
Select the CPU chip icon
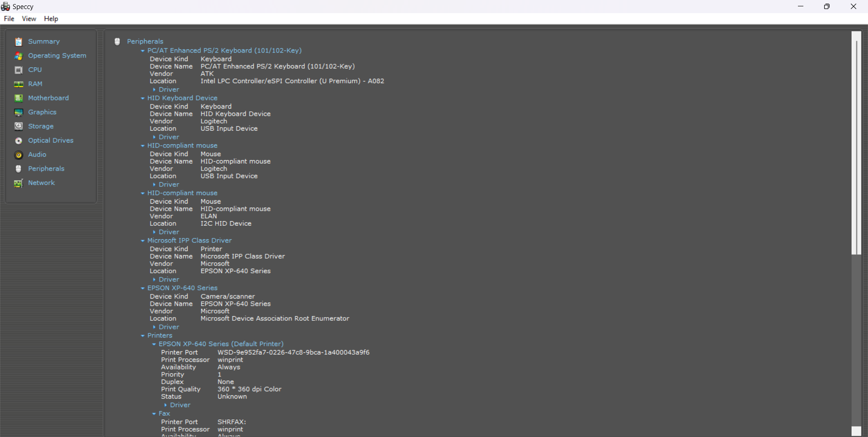click(19, 70)
